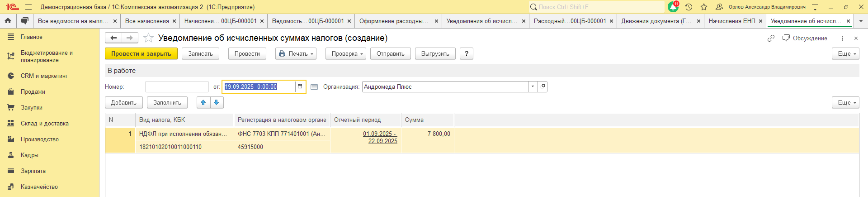Copy link to document icon

(771, 38)
